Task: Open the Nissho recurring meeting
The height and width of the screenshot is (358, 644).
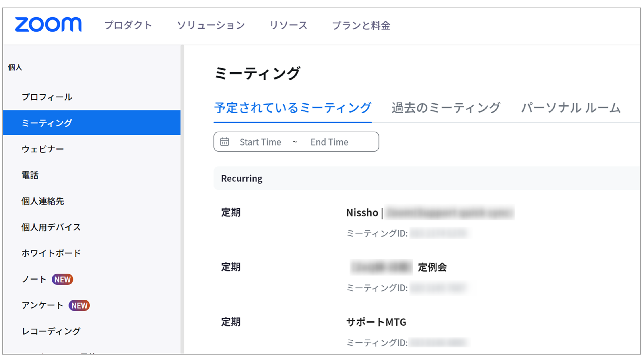Action: pos(430,213)
